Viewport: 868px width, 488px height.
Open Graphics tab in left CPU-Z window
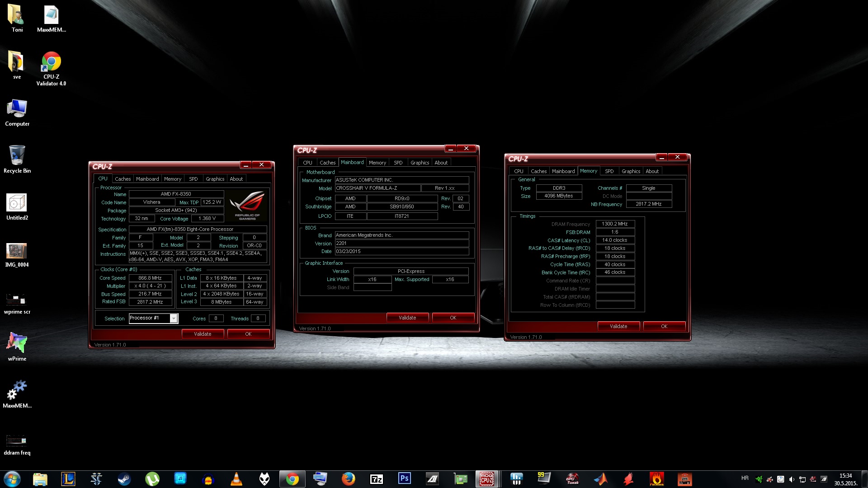pos(215,179)
